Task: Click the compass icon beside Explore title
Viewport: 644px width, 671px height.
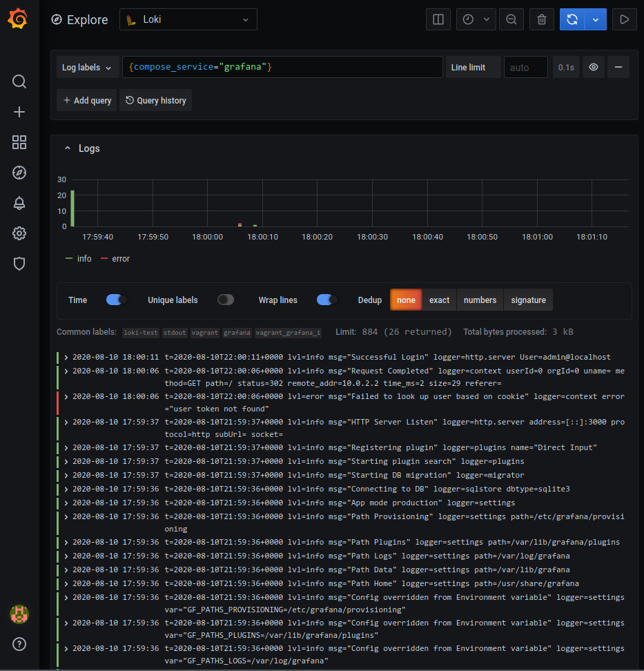Action: tap(57, 19)
